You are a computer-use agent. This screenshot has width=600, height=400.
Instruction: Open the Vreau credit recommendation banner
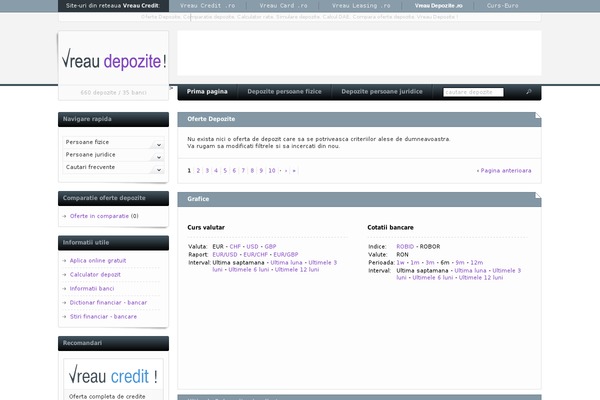pyautogui.click(x=113, y=376)
